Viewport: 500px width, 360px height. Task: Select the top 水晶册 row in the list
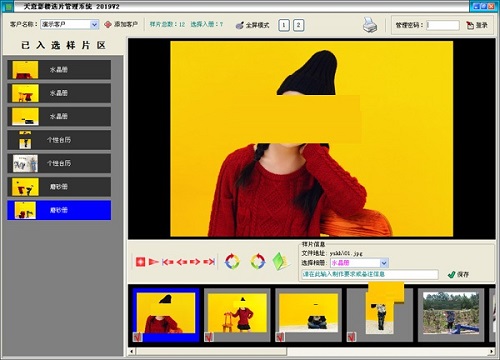(x=59, y=70)
